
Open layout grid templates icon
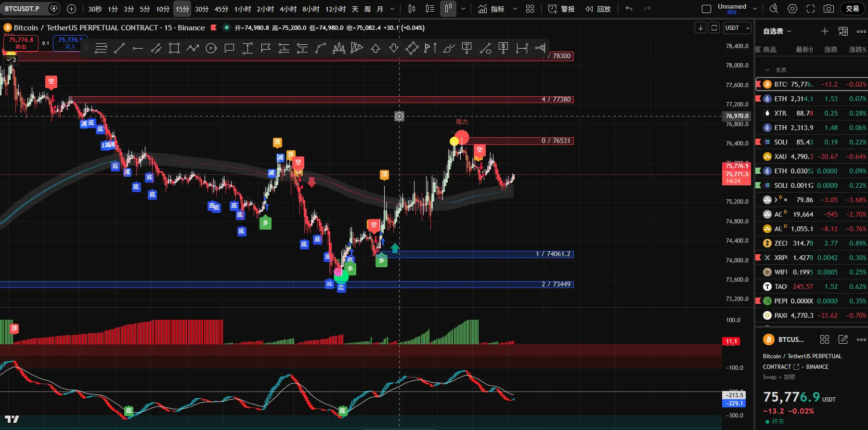coord(530,9)
